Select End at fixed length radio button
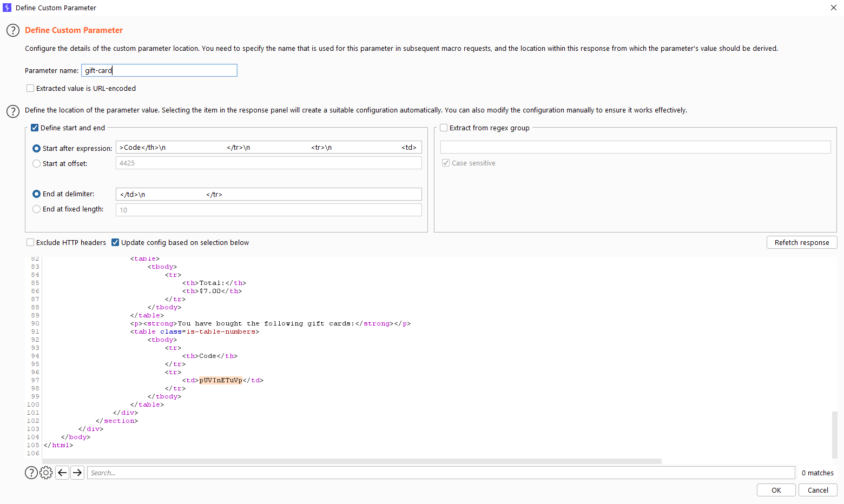Image resolution: width=844 pixels, height=504 pixels. click(36, 209)
